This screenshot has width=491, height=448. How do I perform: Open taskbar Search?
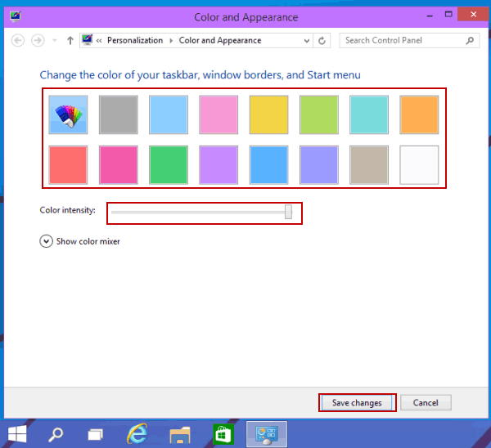point(56,434)
